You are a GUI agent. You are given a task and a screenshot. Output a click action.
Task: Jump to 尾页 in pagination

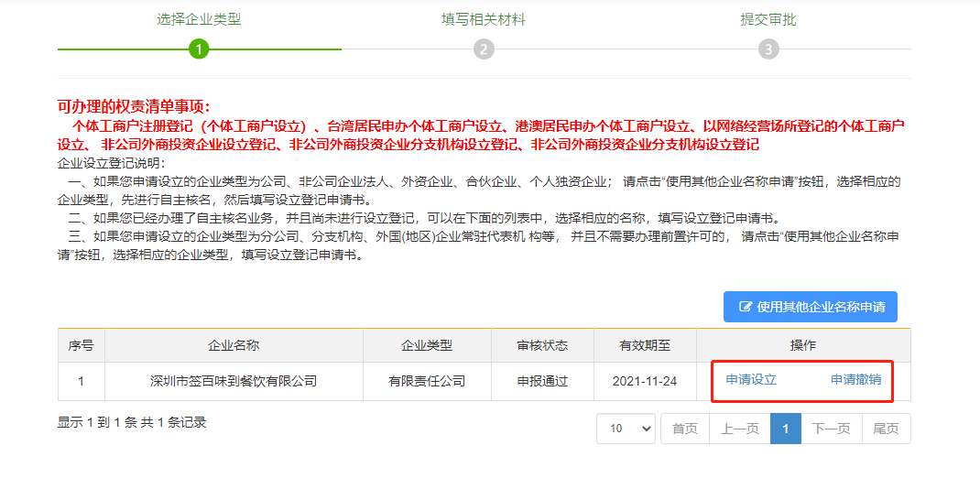pos(886,429)
